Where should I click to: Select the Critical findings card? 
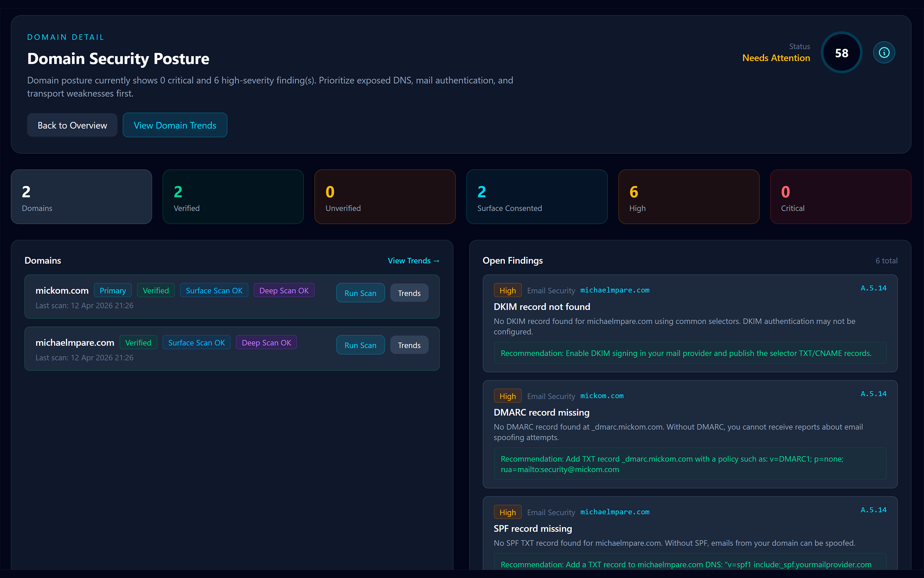(x=840, y=197)
